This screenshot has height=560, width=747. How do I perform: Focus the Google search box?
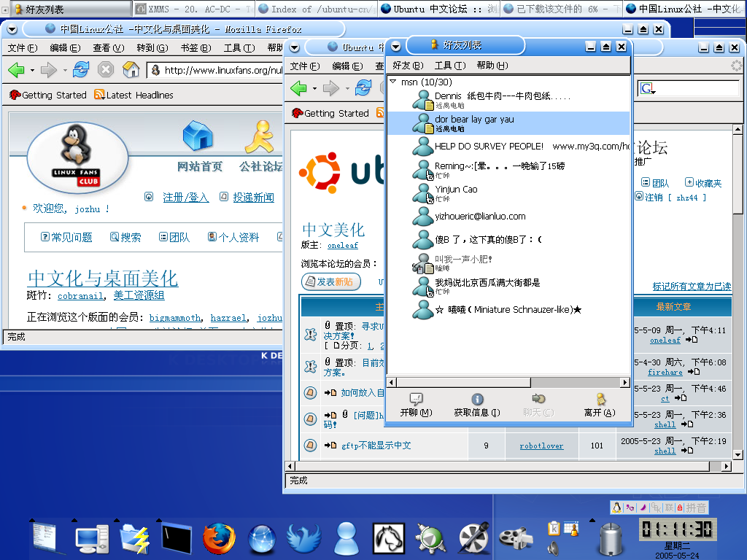(697, 88)
